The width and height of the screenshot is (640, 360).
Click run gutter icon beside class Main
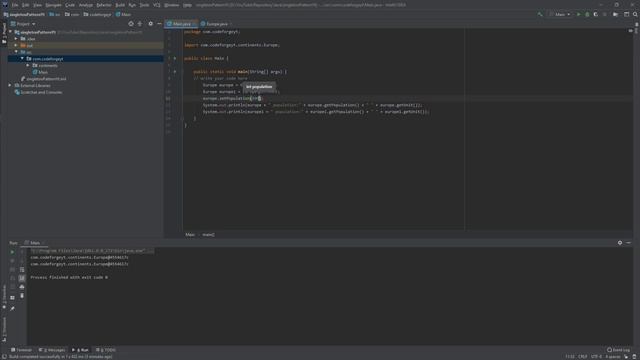click(175, 58)
